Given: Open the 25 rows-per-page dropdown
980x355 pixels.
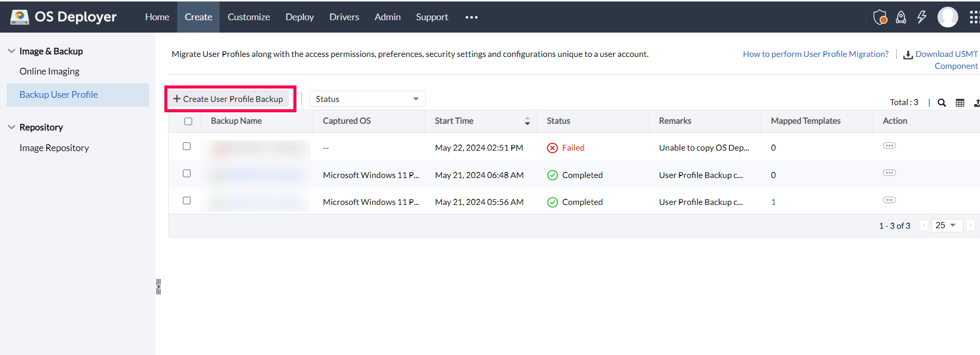Looking at the screenshot, I should tap(946, 226).
